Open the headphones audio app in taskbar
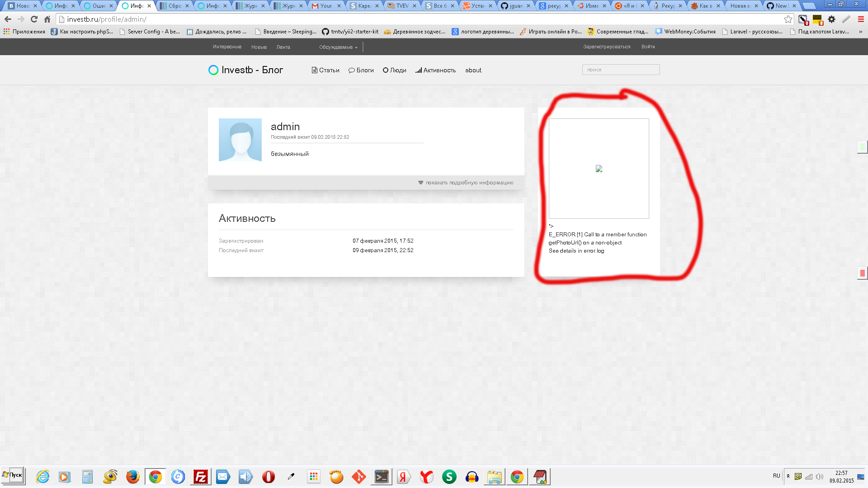 pyautogui.click(x=472, y=477)
